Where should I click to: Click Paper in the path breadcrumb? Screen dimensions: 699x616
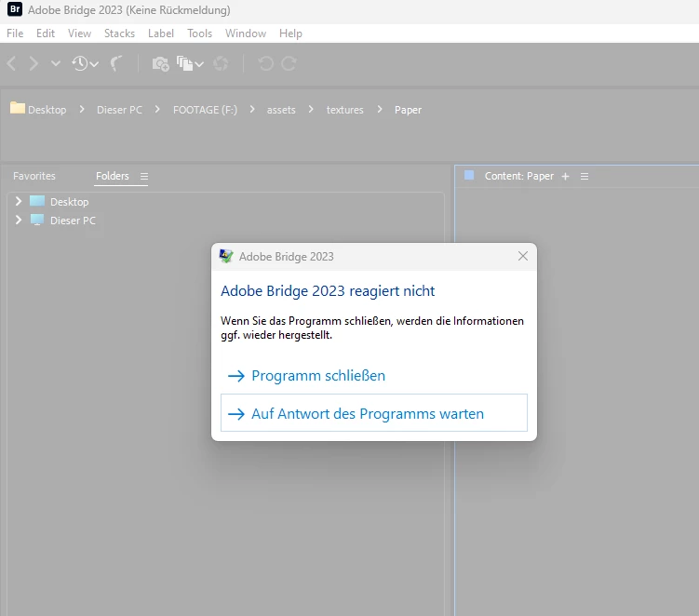pos(408,110)
